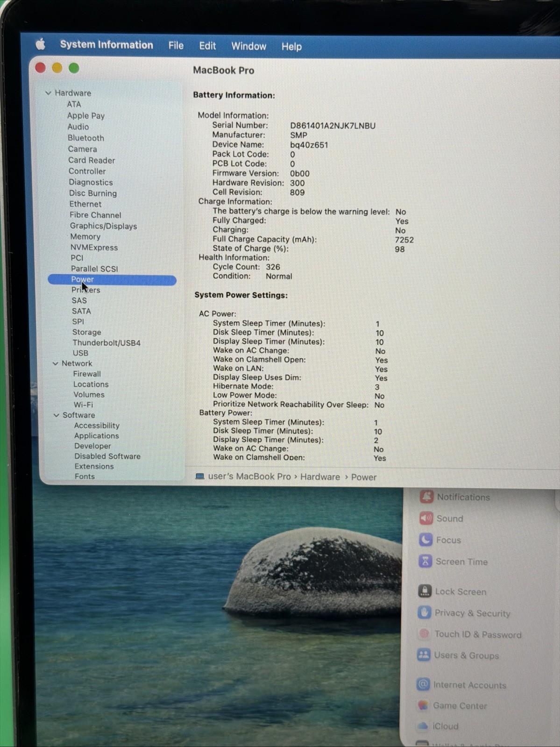Click the Screen Time hourglass icon
The height and width of the screenshot is (747, 560).
[x=425, y=561]
